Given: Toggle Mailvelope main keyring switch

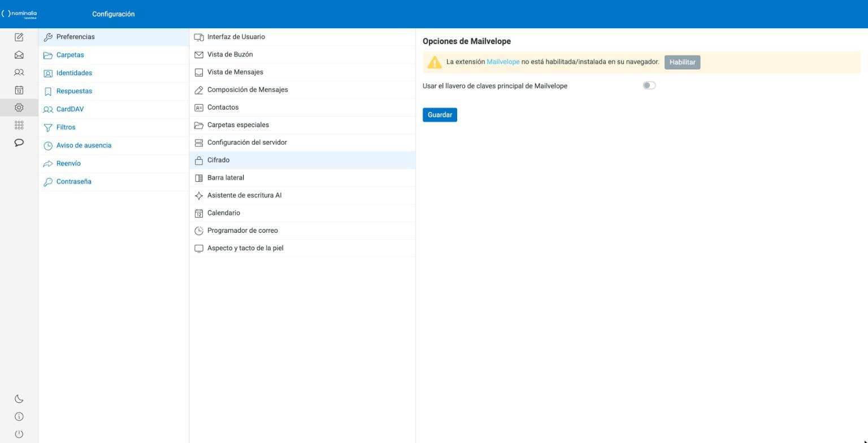Looking at the screenshot, I should click(x=649, y=85).
